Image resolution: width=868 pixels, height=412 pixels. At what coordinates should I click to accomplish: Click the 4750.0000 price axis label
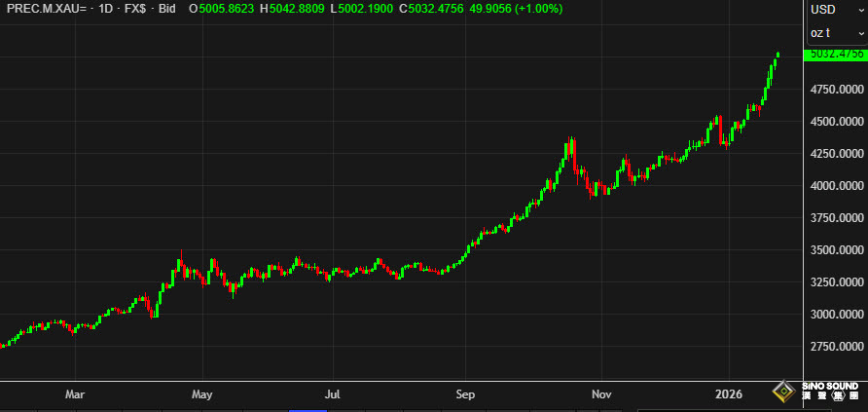tap(836, 90)
